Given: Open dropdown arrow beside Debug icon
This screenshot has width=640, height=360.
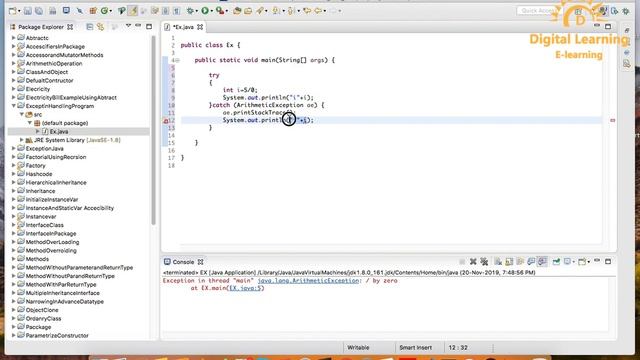Looking at the screenshot, I should pos(197,11).
